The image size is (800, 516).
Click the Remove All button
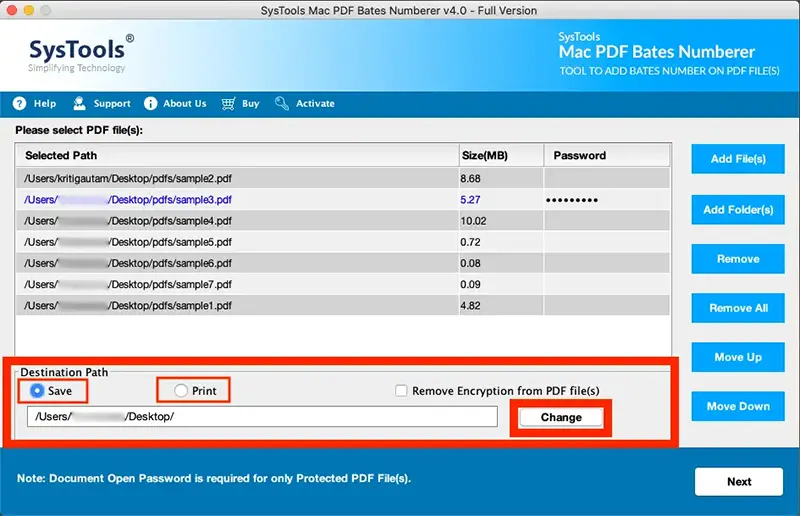click(738, 308)
